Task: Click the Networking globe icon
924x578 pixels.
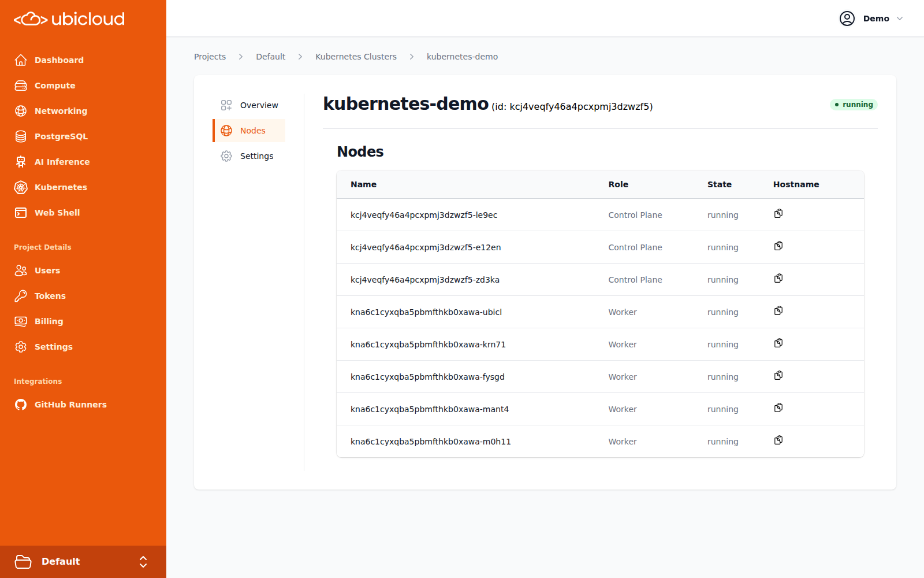Action: point(21,111)
